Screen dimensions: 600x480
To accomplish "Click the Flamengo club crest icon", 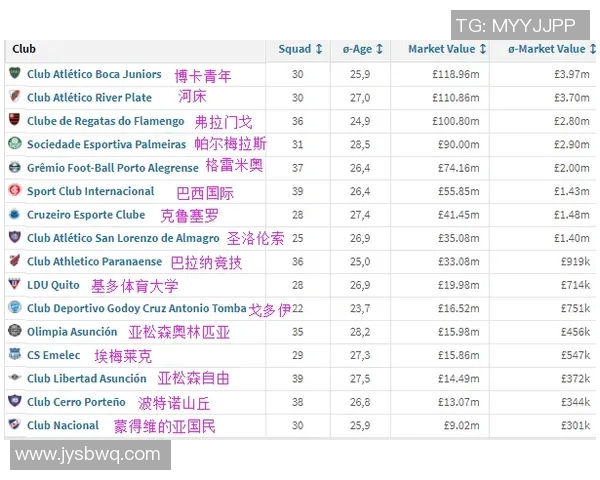I will click(x=14, y=121).
